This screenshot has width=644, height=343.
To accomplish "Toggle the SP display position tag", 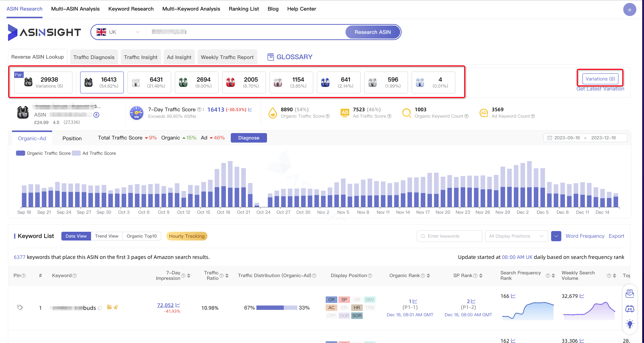I will point(344,299).
